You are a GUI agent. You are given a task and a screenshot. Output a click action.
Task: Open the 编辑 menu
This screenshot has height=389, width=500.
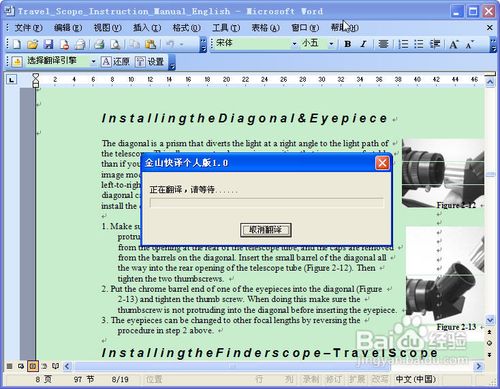coord(68,28)
